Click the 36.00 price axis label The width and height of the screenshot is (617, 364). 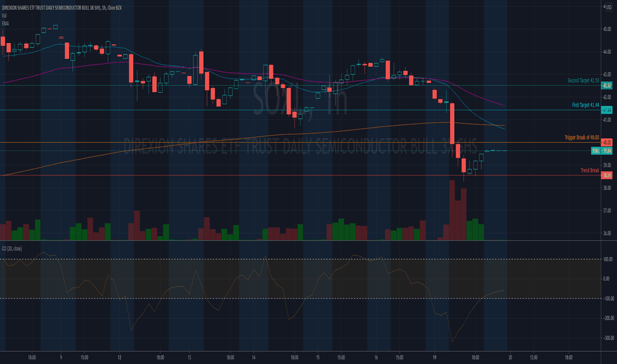click(607, 234)
